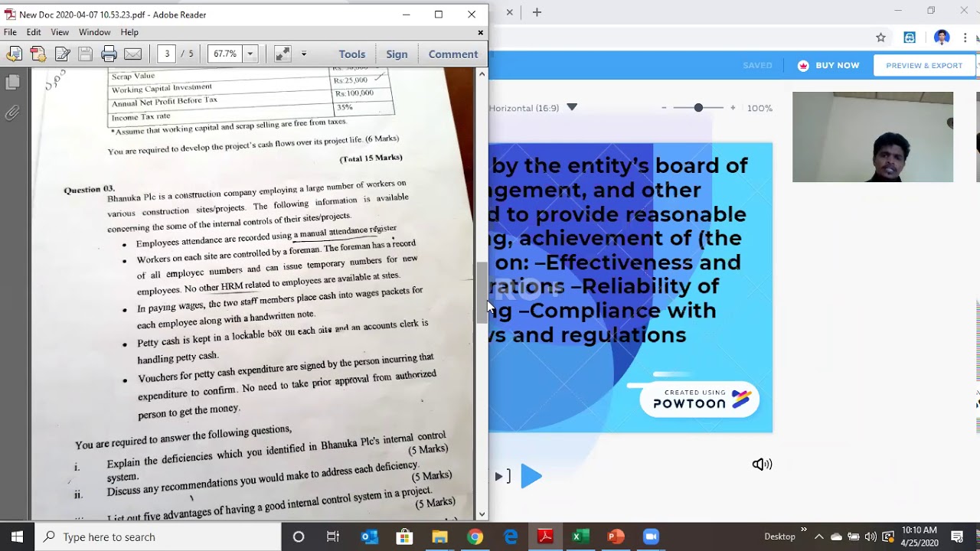
Task: Expand the Horizontal (16:9) aspect dropdown
Action: [x=572, y=108]
